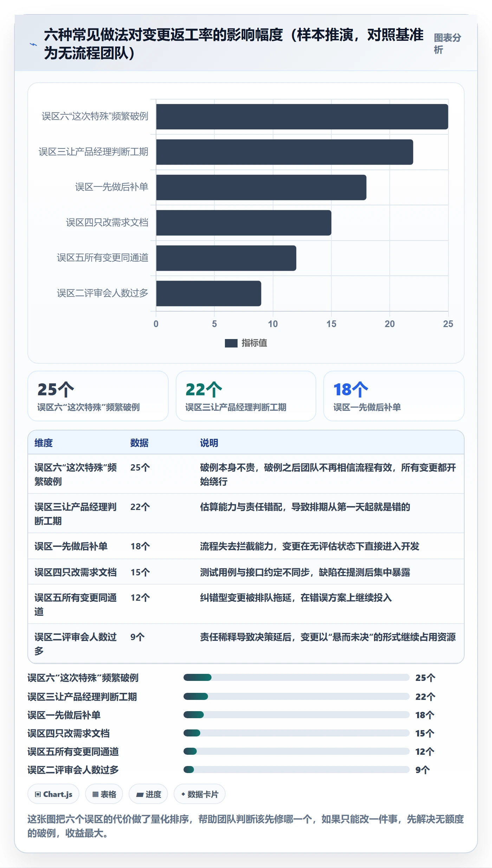Toggle the 指标值 legend color swatch

(231, 343)
